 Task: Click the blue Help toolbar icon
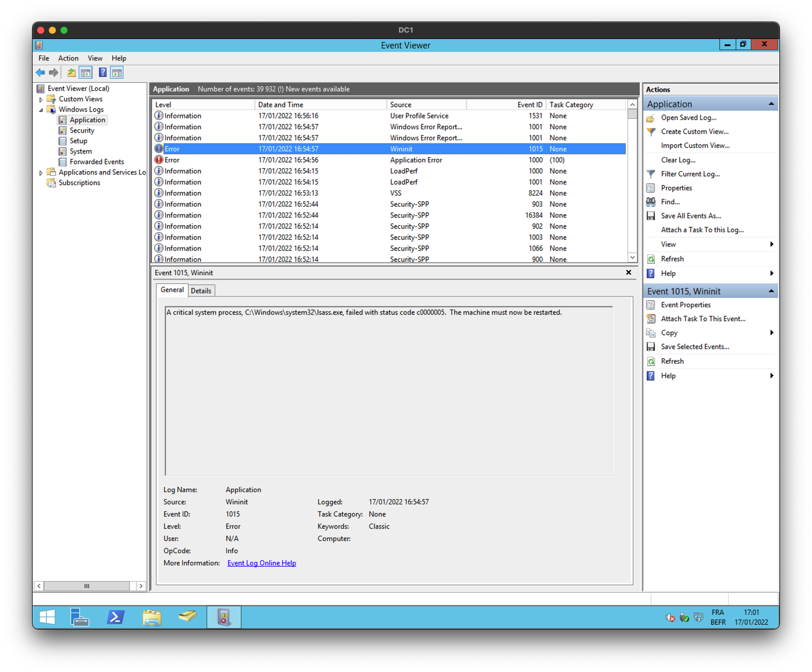click(x=102, y=73)
